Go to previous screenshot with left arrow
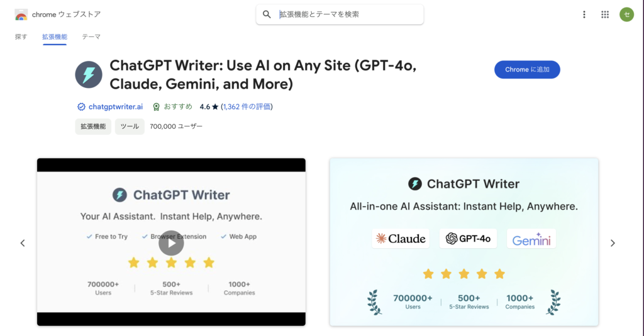 pyautogui.click(x=23, y=243)
